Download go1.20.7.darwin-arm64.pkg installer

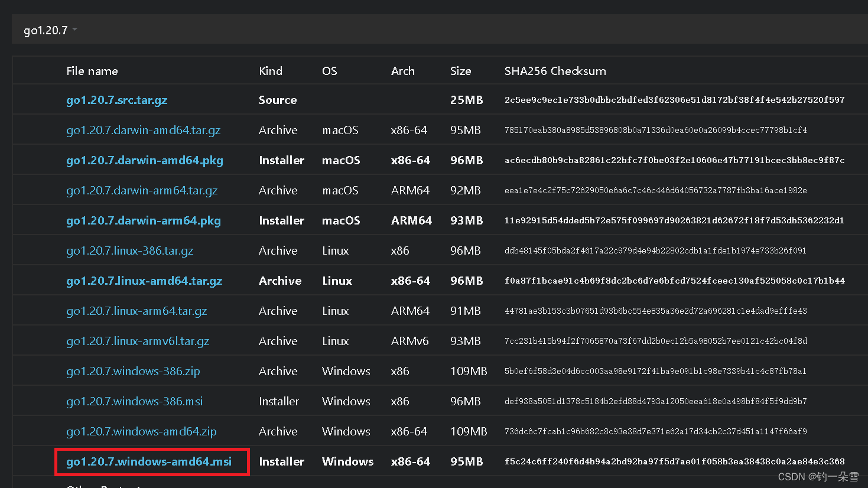click(x=144, y=220)
